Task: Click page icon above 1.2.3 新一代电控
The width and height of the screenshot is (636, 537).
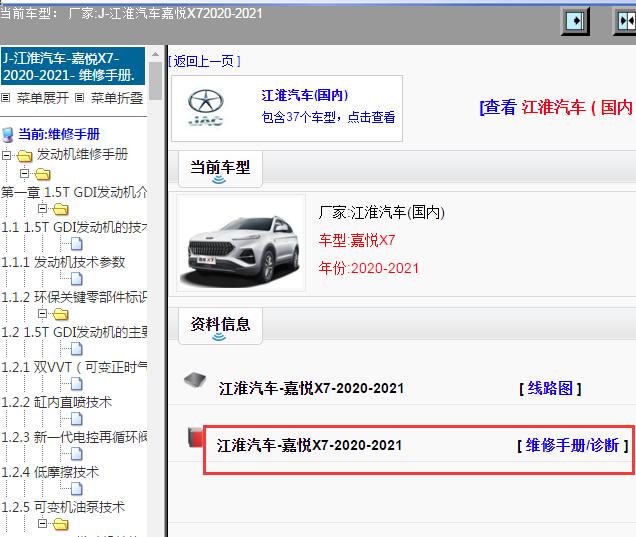Action: point(76,419)
